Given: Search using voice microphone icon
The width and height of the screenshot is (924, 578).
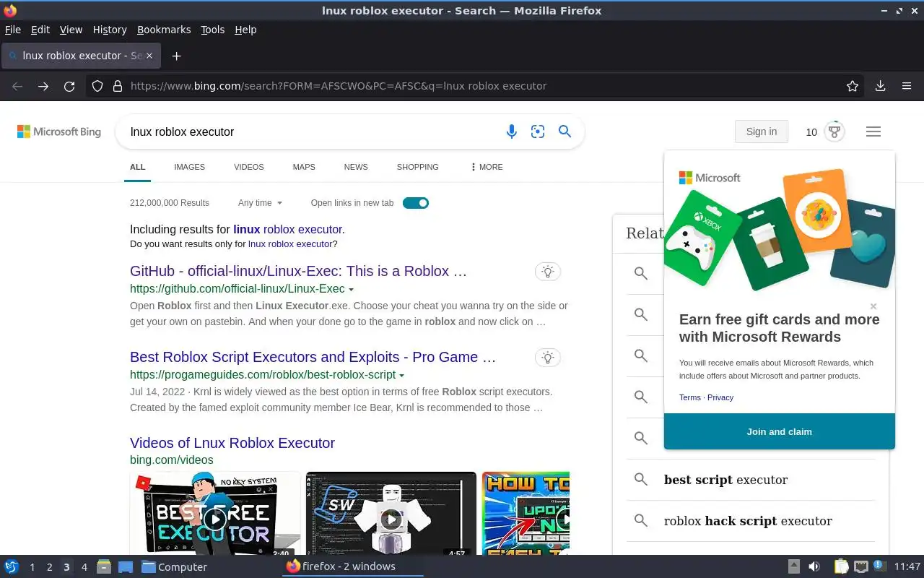Looking at the screenshot, I should pos(511,131).
